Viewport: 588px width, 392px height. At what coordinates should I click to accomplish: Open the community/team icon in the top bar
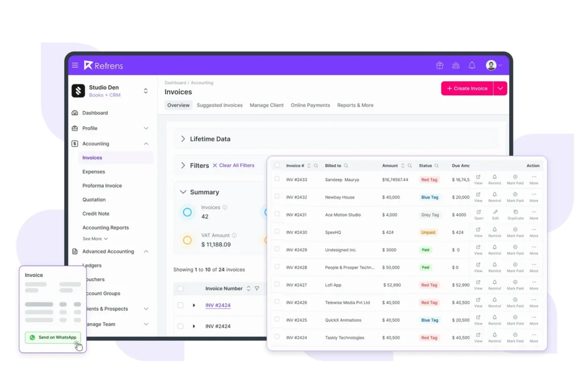pos(456,65)
